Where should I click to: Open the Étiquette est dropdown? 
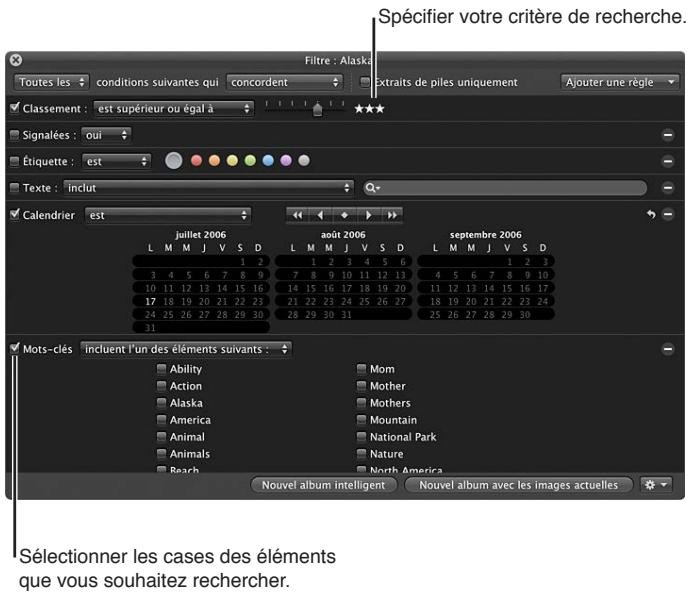pos(116,161)
